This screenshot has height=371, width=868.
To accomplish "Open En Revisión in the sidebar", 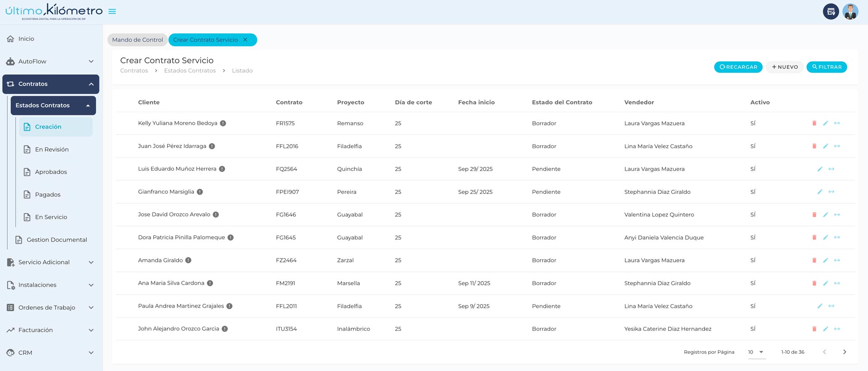I will pyautogui.click(x=52, y=150).
